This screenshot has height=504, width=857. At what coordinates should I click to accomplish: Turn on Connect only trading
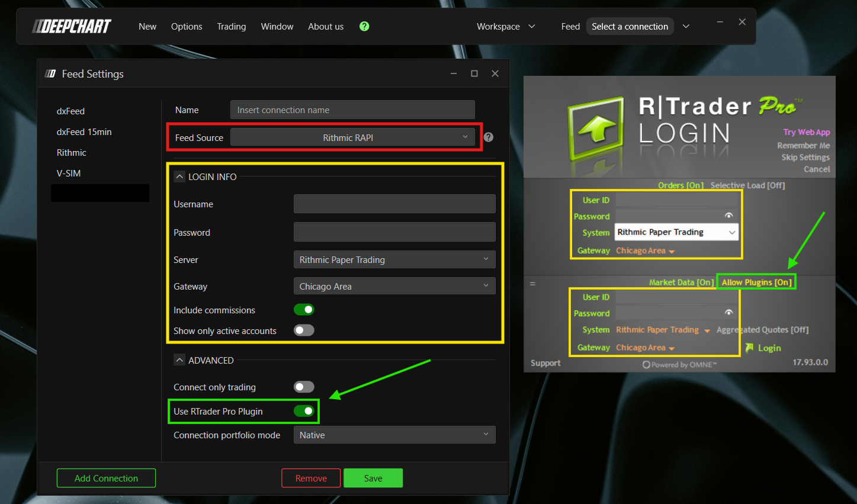pyautogui.click(x=304, y=387)
